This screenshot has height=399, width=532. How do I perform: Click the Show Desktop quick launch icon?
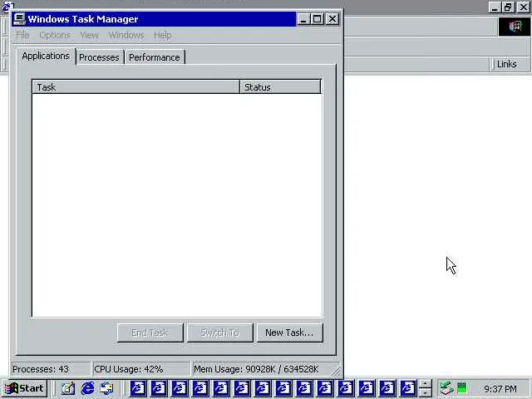[67, 388]
